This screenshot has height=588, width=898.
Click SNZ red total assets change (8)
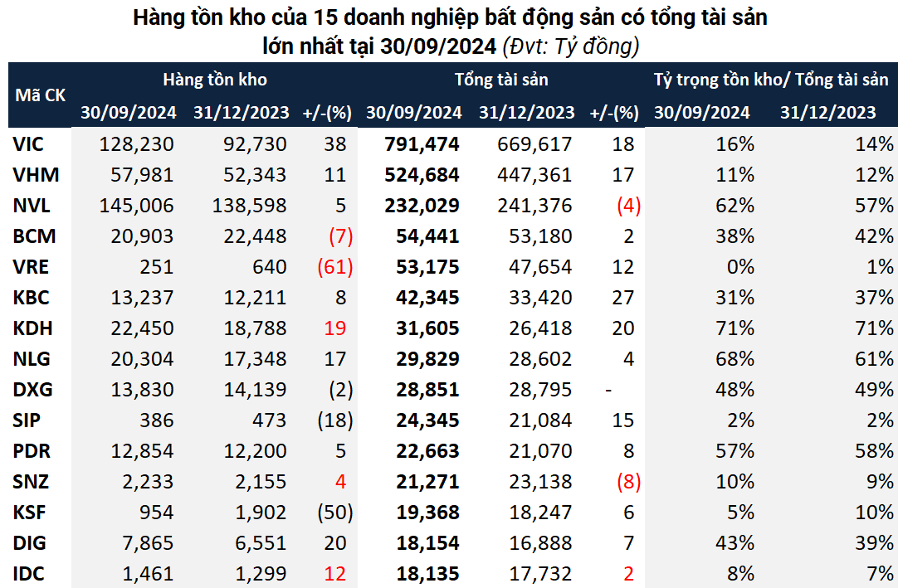point(628,482)
